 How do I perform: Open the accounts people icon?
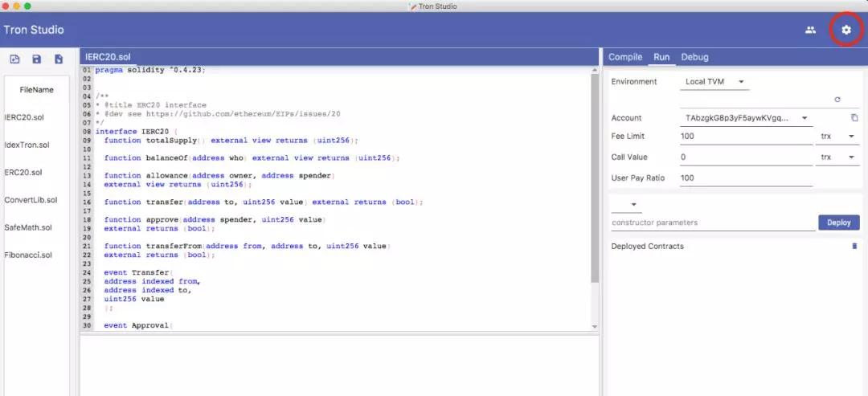click(810, 30)
